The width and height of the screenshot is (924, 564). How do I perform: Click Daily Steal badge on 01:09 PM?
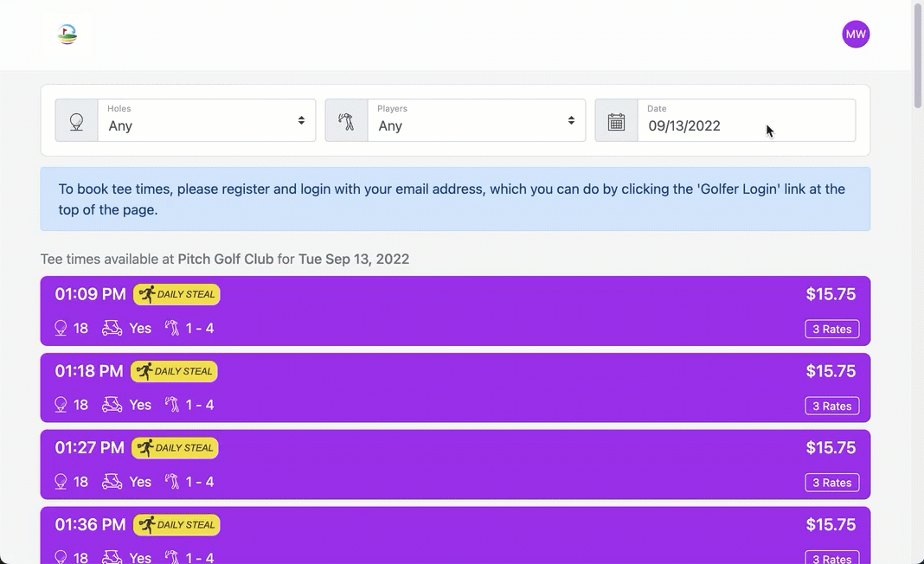[x=176, y=295]
